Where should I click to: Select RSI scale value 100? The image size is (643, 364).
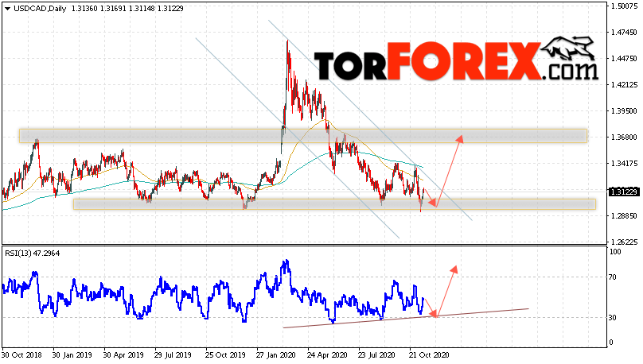(615, 252)
